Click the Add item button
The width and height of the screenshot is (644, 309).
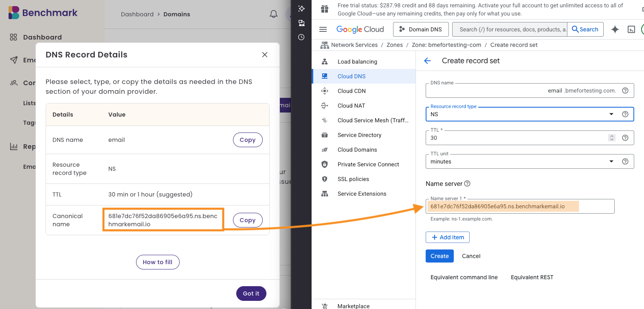click(x=448, y=237)
